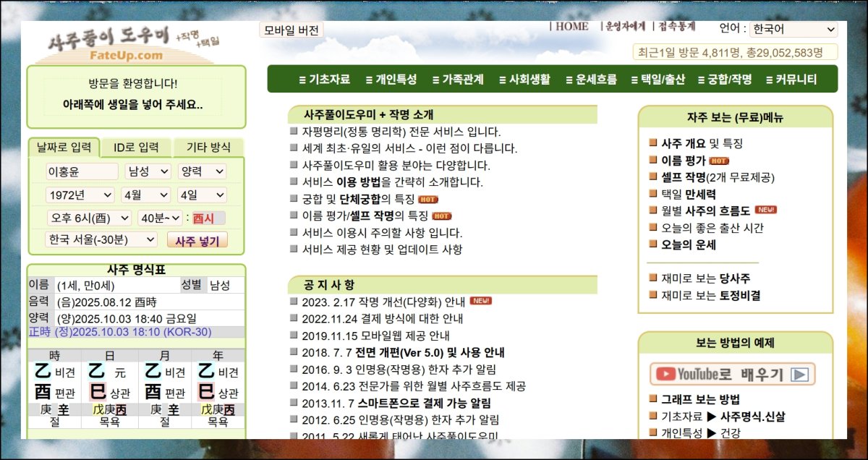The height and width of the screenshot is (460, 868).
Task: Open 오늘의 좋은 출산 시간 link
Action: [712, 228]
